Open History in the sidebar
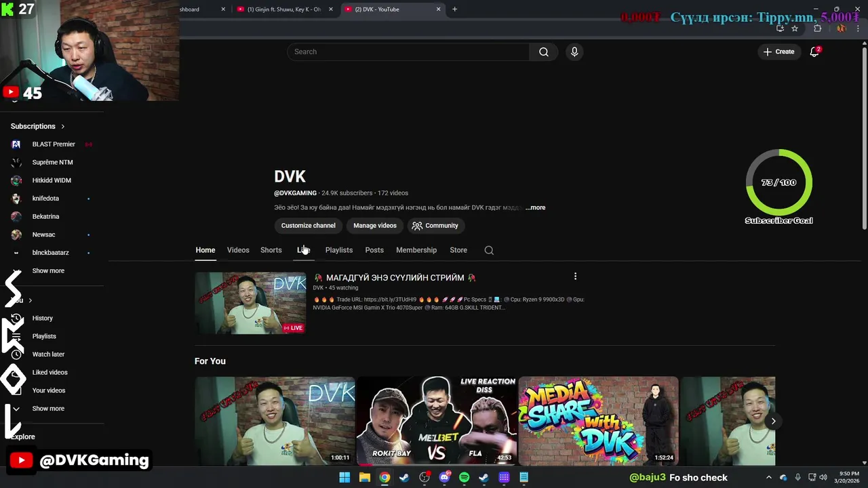Screen dimensions: 868x488 (x=42, y=318)
